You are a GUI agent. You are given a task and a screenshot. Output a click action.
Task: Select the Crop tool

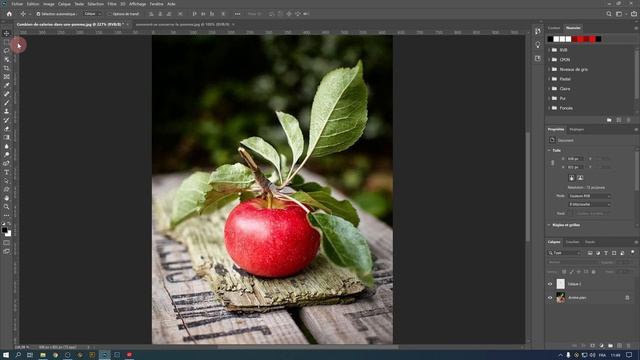6,68
